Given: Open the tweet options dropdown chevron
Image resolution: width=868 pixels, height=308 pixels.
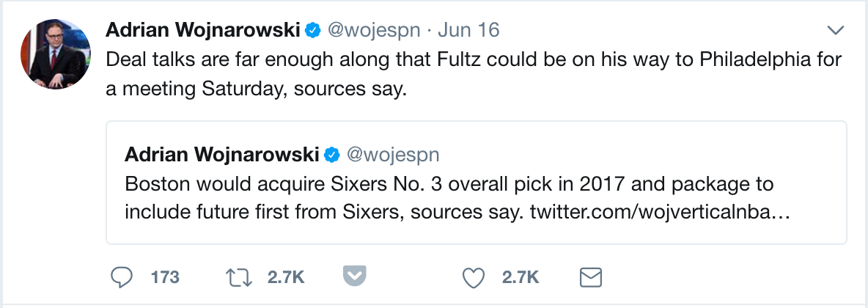Looking at the screenshot, I should [836, 30].
